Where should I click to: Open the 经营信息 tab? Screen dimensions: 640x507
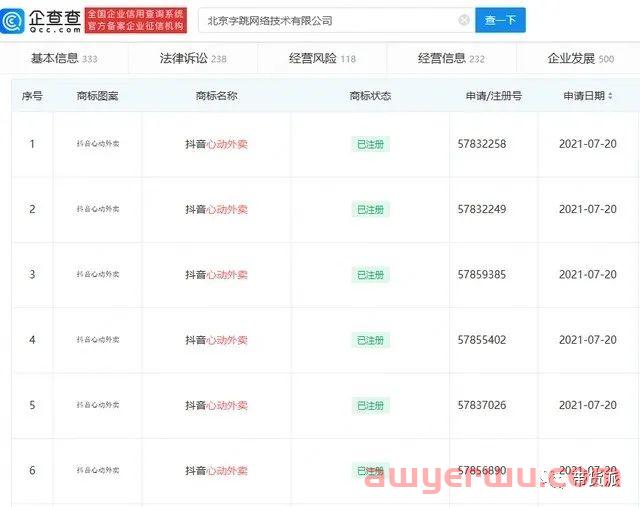451,58
